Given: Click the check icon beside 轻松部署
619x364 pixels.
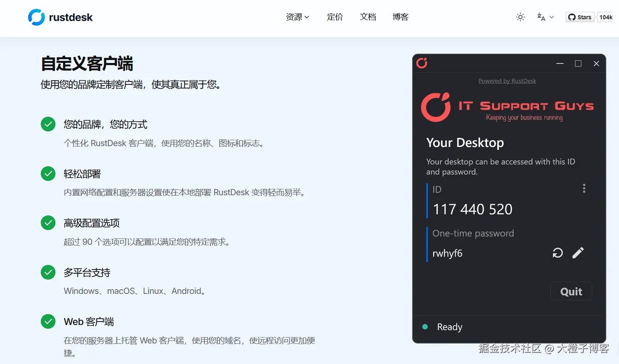Looking at the screenshot, I should tap(48, 174).
